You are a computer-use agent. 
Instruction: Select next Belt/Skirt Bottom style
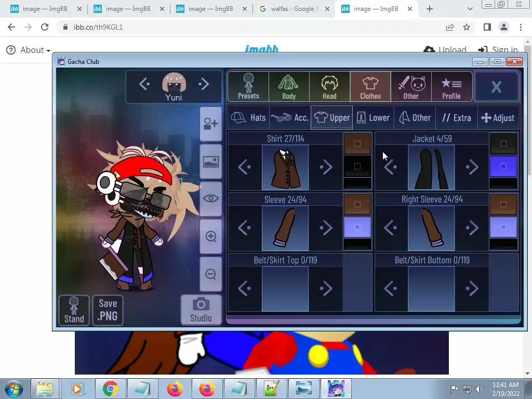coord(472,288)
